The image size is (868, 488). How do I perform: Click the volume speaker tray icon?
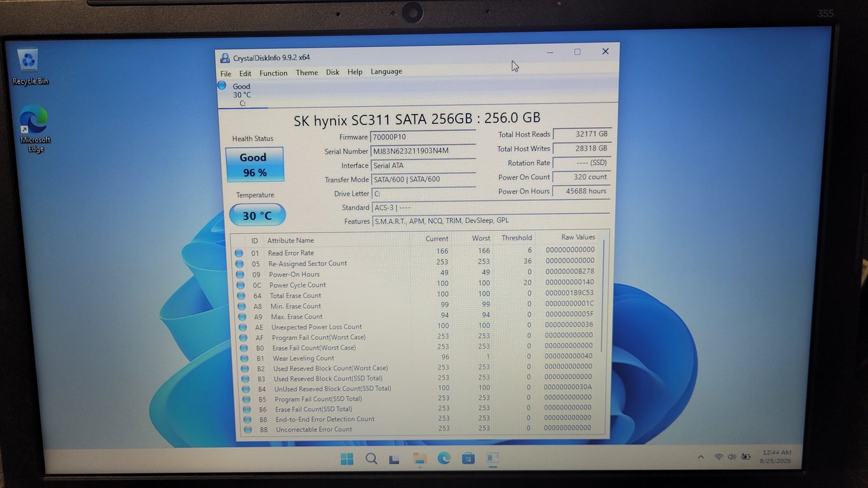click(x=731, y=456)
